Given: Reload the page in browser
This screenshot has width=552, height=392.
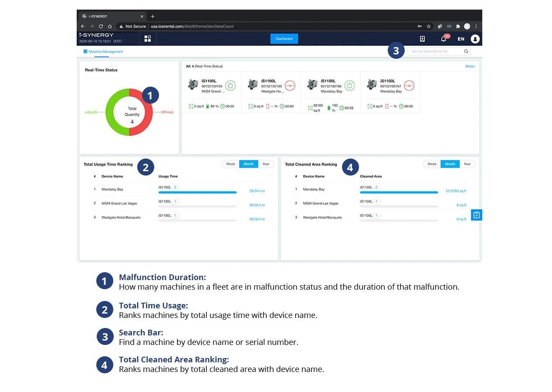Looking at the screenshot, I should [x=101, y=26].
